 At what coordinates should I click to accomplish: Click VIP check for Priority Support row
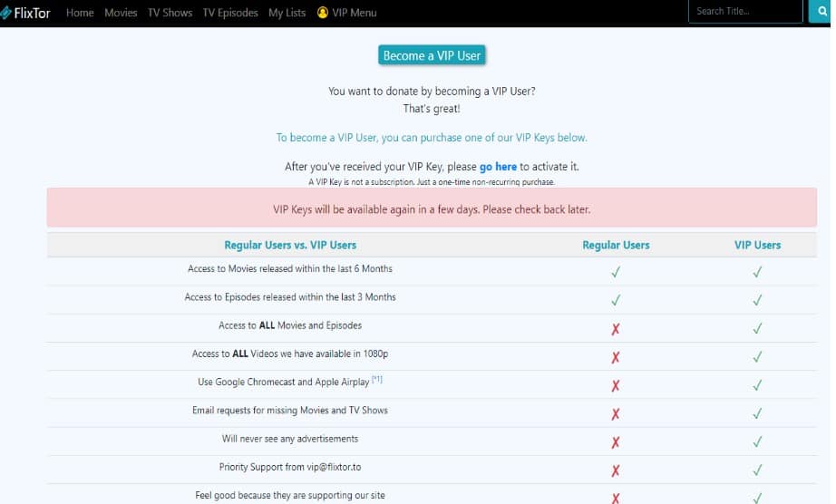(x=757, y=470)
